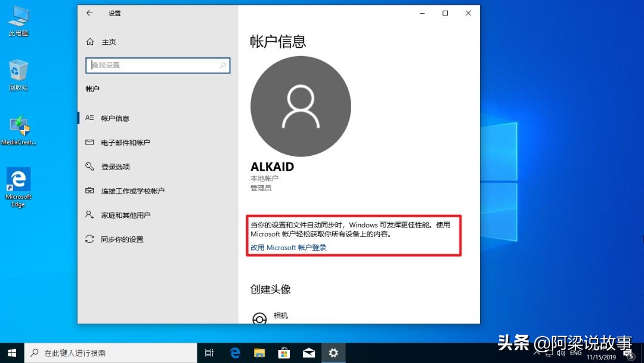Click the 主页 house icon

click(89, 42)
